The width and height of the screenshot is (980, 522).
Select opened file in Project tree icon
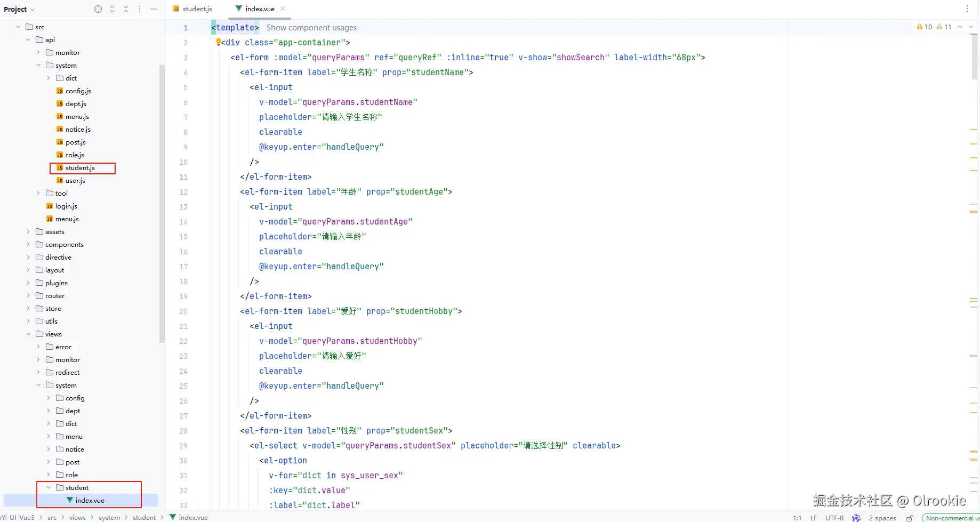pos(98,9)
